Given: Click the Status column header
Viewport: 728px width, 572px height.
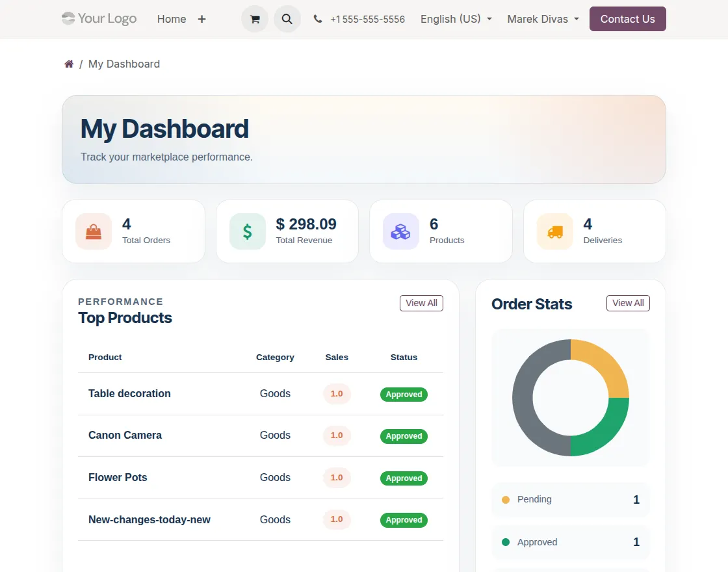Looking at the screenshot, I should pyautogui.click(x=404, y=357).
